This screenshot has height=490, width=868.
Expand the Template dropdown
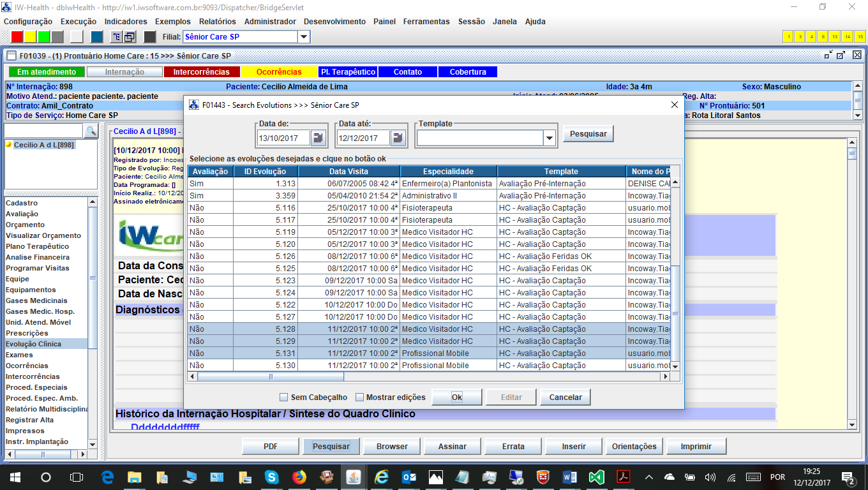550,138
